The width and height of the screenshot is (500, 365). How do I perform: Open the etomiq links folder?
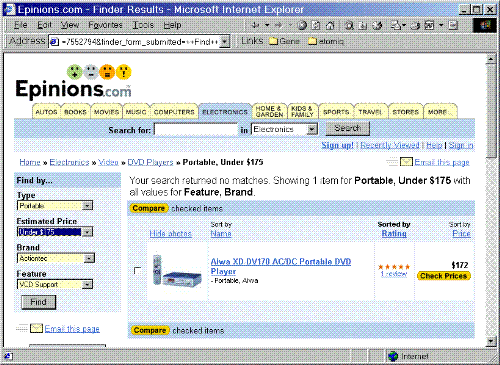[326, 41]
